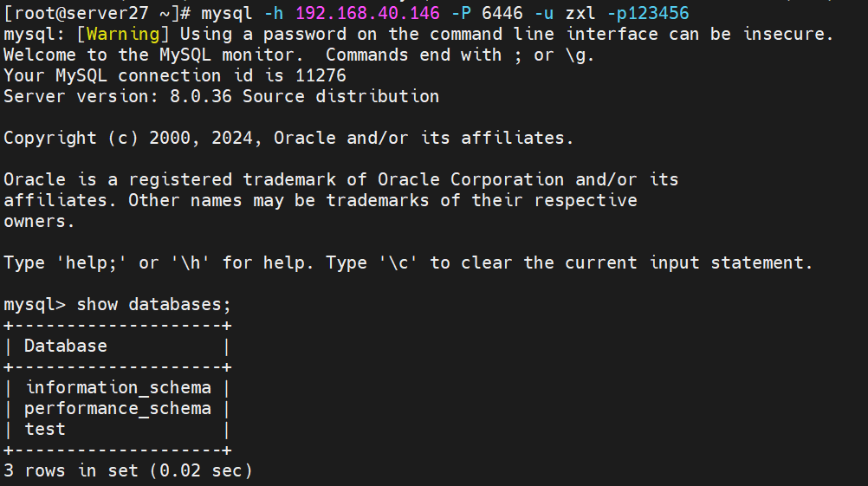
Task: Click the 'help;' text in help line
Action: [91, 263]
